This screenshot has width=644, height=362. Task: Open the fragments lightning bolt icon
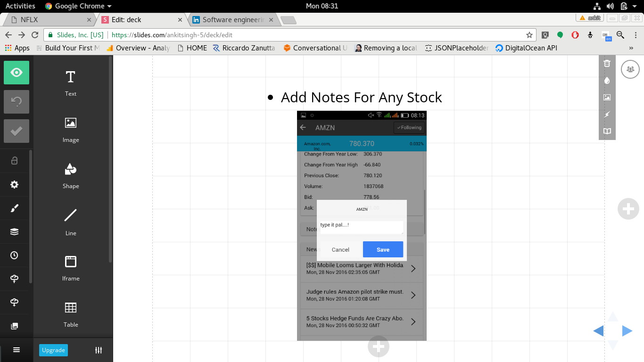[607, 114]
